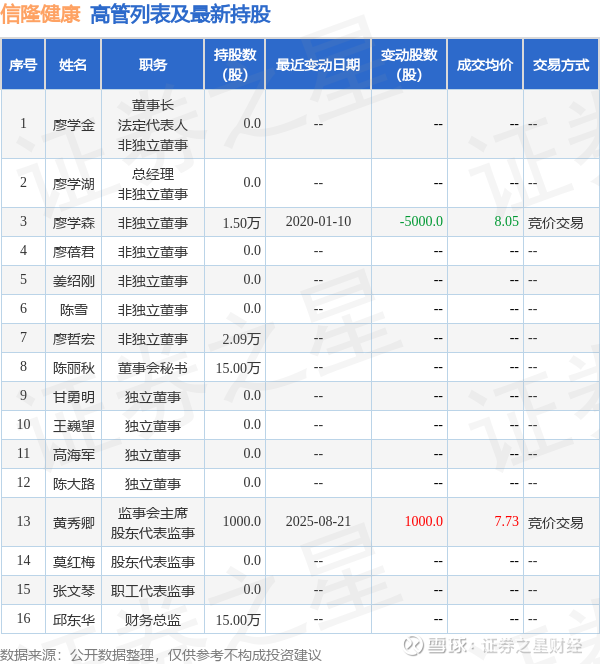
Task: Click the name 廖蓓君
Action: (x=73, y=252)
